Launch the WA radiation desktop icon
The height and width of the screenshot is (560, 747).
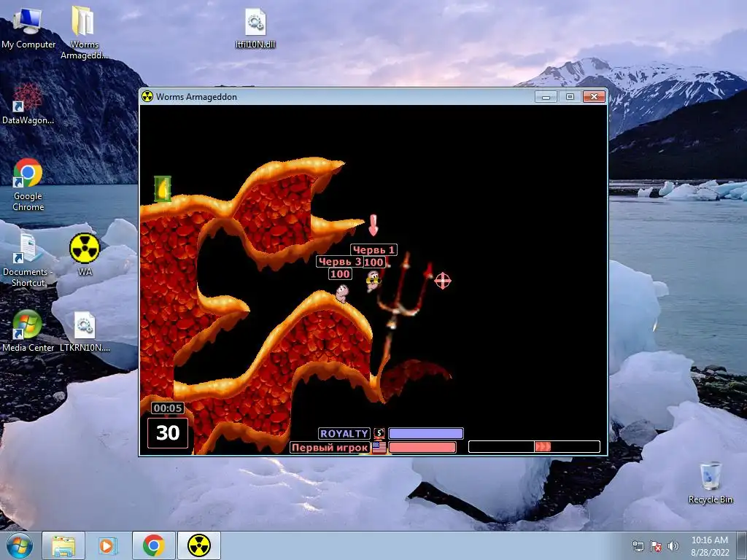[85, 254]
